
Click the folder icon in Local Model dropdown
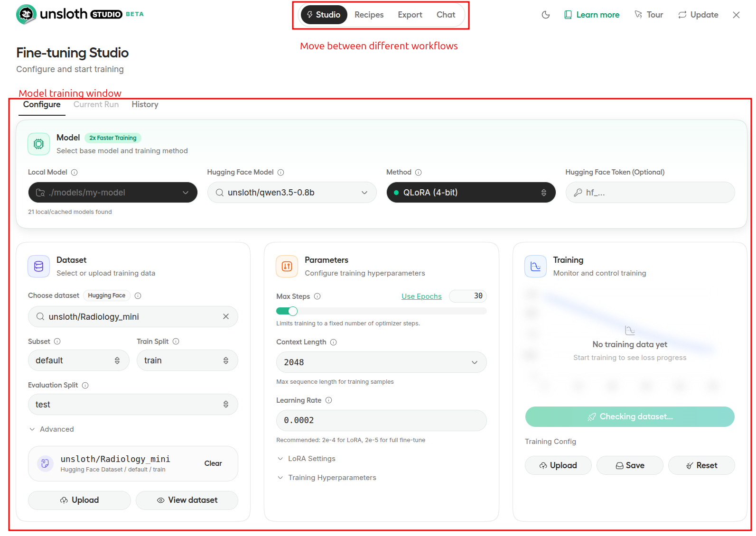pos(41,193)
